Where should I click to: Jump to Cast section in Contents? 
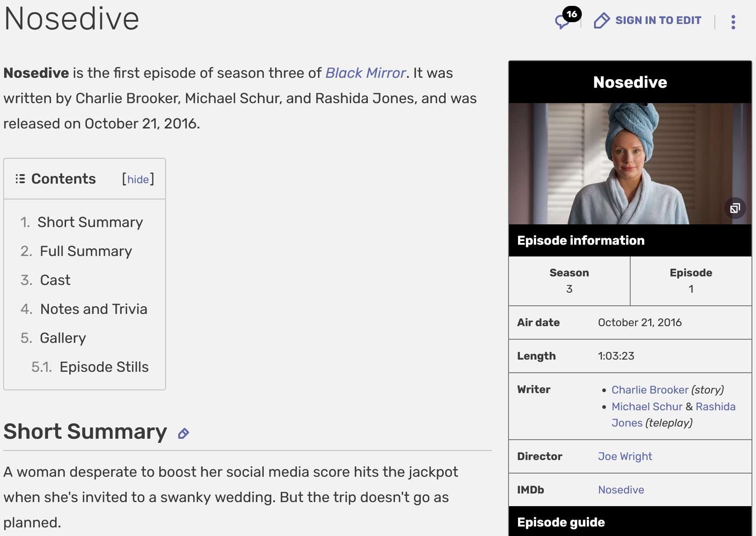pyautogui.click(x=55, y=280)
